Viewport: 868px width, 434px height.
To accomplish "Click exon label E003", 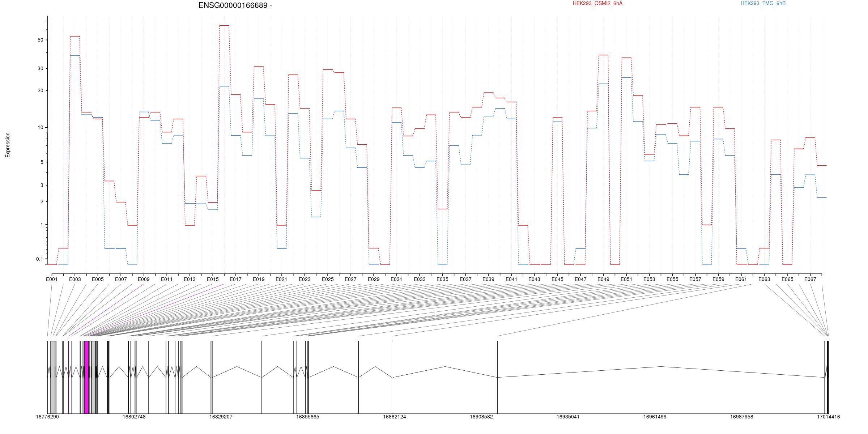I will pyautogui.click(x=75, y=279).
